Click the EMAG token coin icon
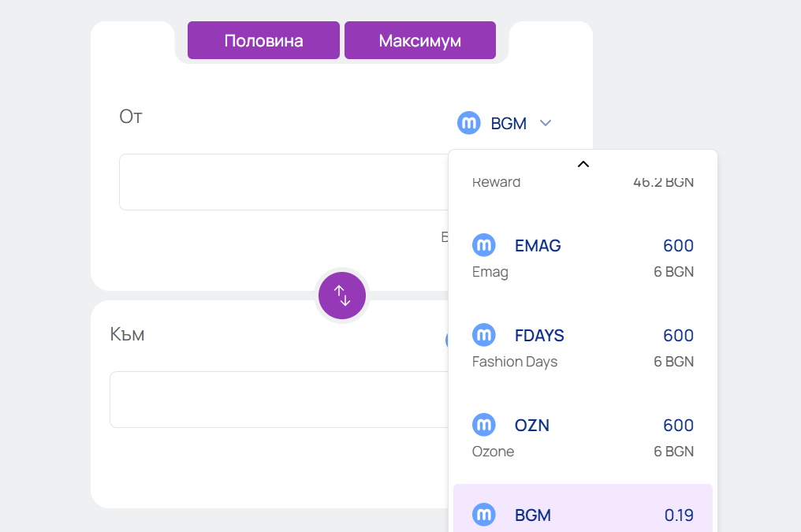This screenshot has width=801, height=532. coord(484,245)
